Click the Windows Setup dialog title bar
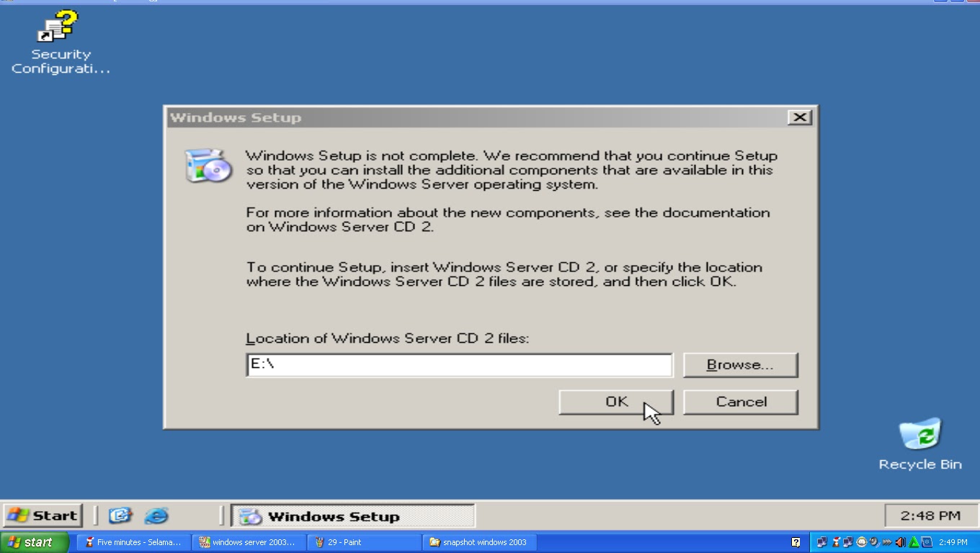This screenshot has height=553, width=980. [476, 117]
